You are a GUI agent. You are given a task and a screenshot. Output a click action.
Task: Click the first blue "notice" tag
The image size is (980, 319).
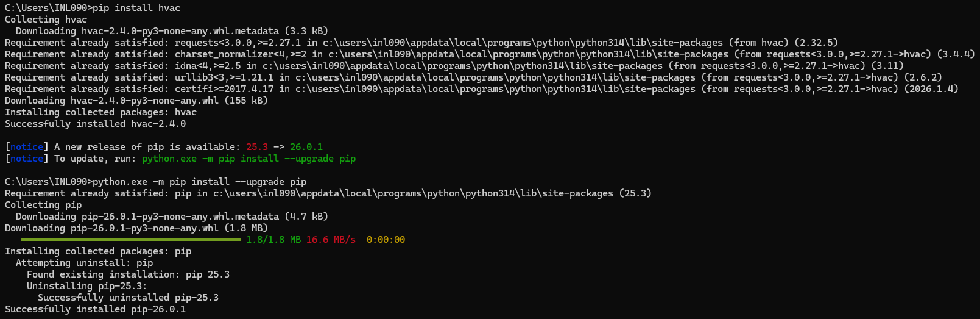[x=26, y=147]
